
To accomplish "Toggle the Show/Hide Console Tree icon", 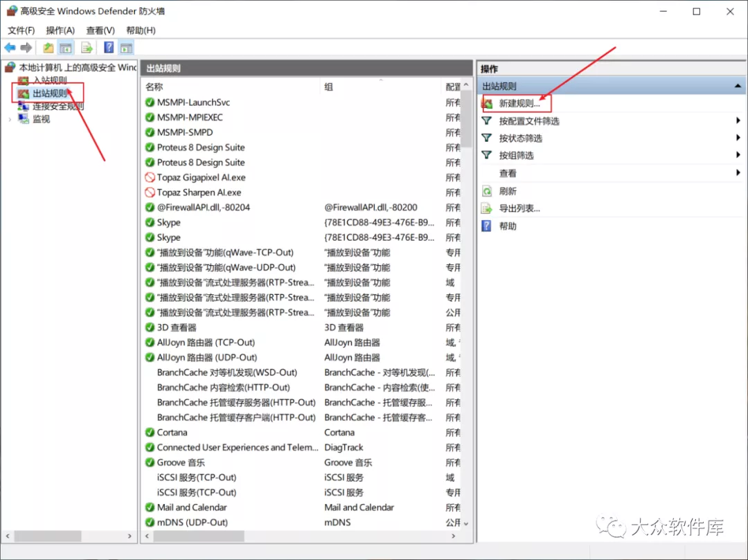I will tap(66, 48).
